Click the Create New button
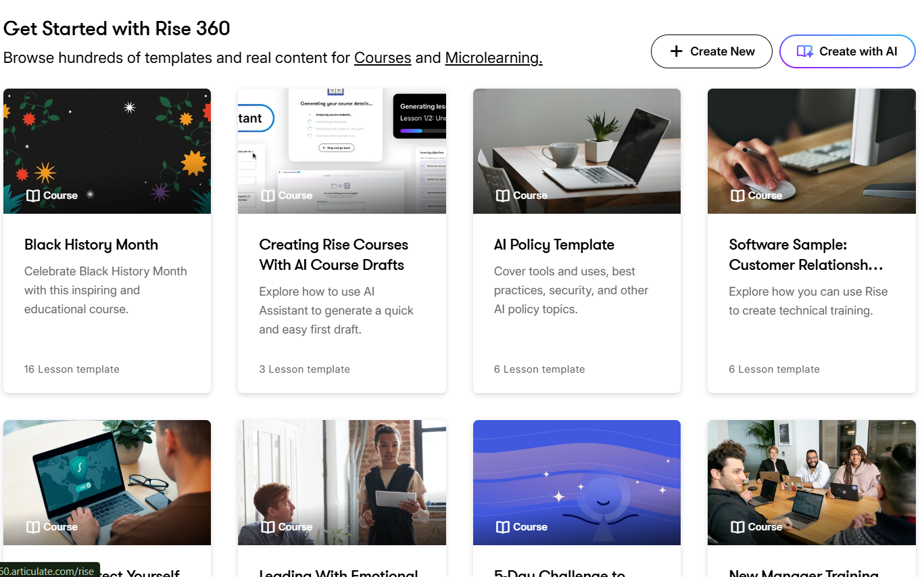Screen dimensions: 924x577 pos(711,51)
